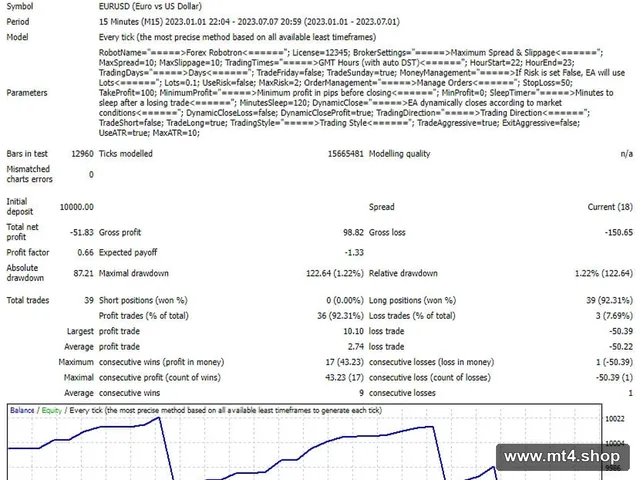This screenshot has width=640, height=480.
Task: Click the Profit factor value '0.66'
Action: coord(85,253)
